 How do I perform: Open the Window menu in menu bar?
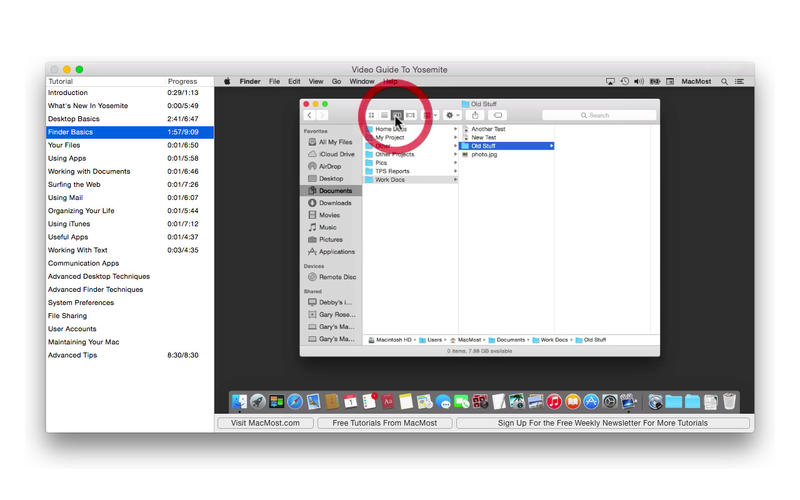pyautogui.click(x=362, y=81)
